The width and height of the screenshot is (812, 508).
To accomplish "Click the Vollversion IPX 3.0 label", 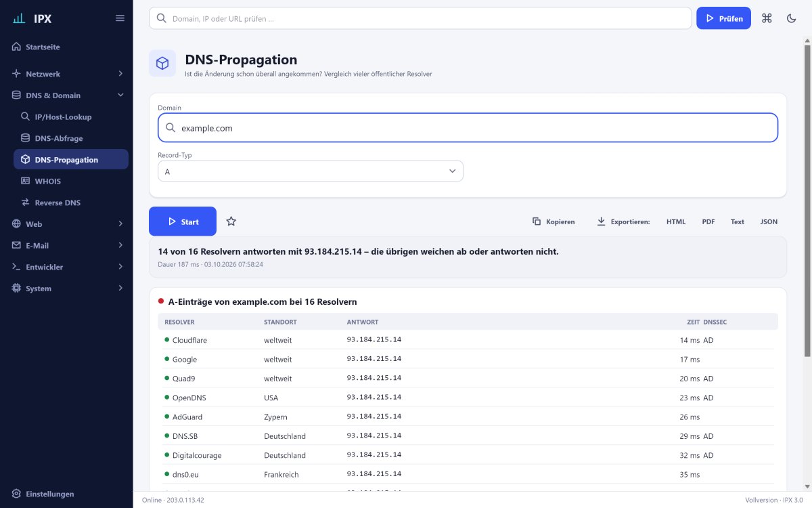I will click(x=774, y=500).
